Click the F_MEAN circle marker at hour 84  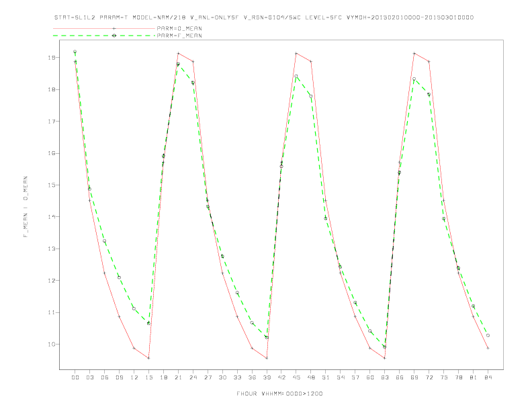coord(488,335)
